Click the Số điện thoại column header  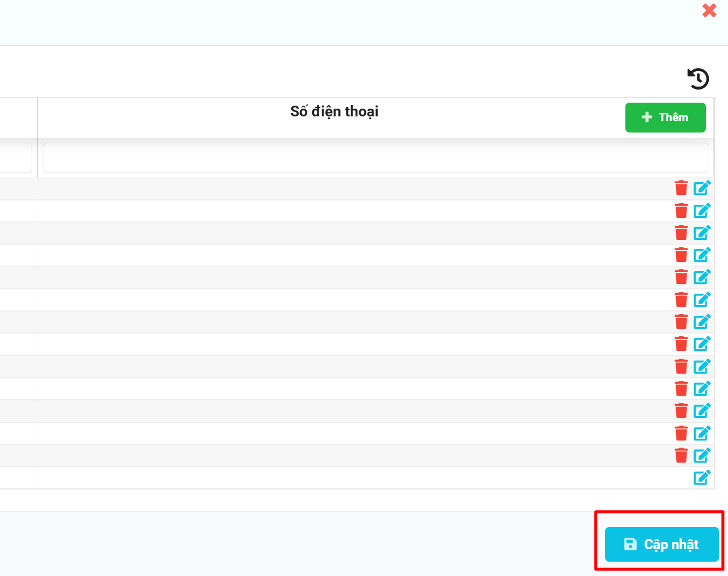(334, 112)
